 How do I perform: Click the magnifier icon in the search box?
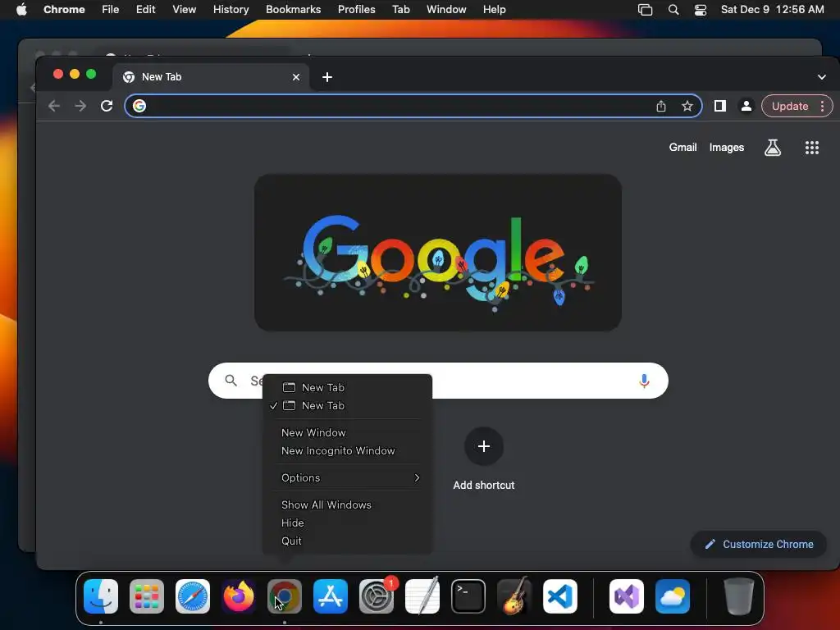click(x=231, y=381)
